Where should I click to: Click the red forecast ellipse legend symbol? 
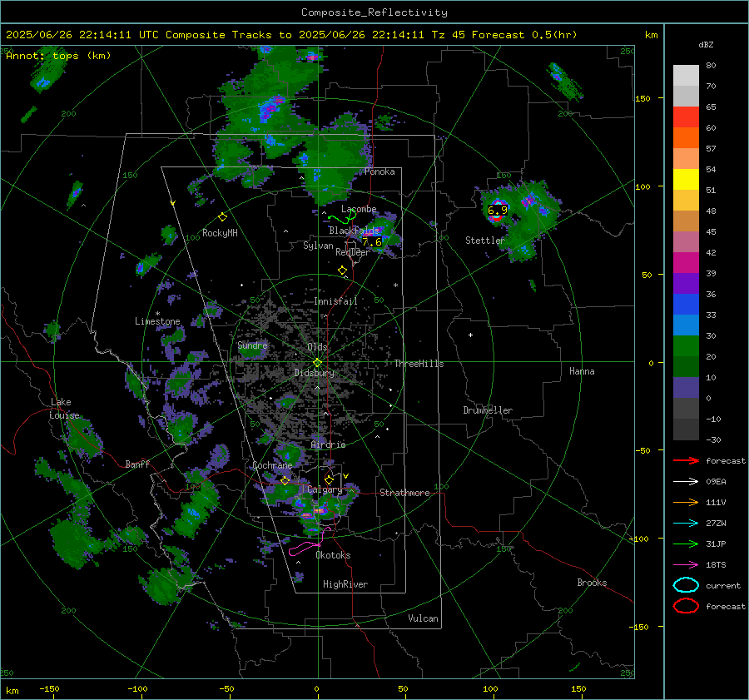point(686,606)
